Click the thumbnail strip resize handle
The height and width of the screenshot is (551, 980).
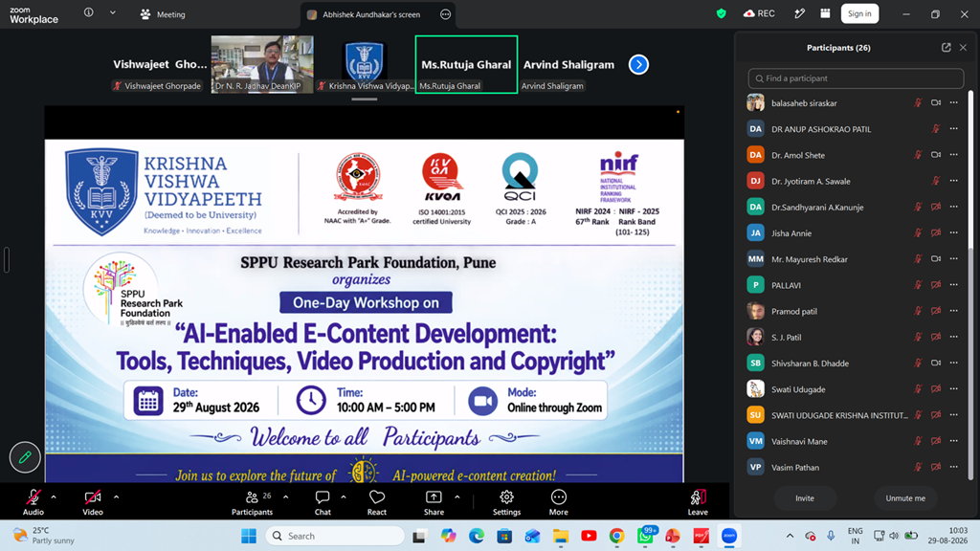click(364, 99)
